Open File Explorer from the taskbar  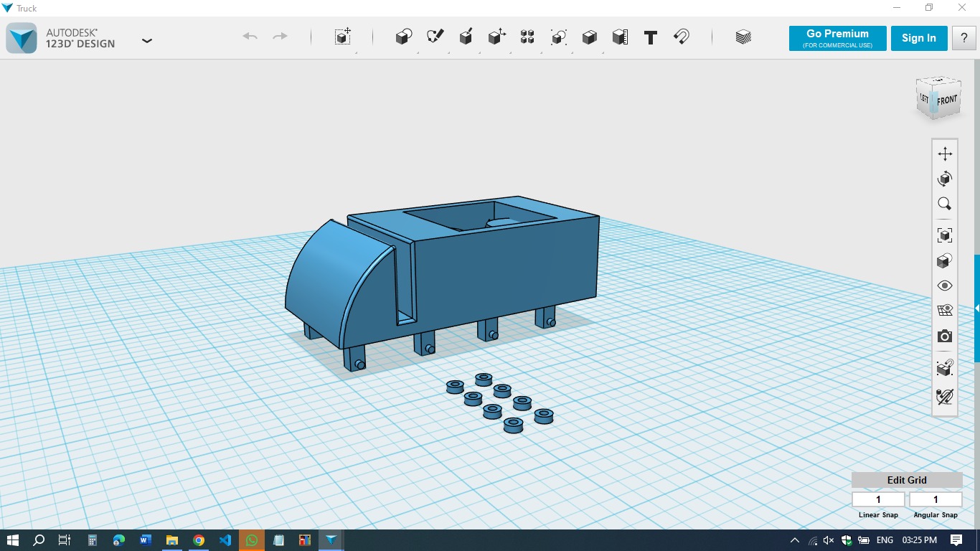point(171,540)
